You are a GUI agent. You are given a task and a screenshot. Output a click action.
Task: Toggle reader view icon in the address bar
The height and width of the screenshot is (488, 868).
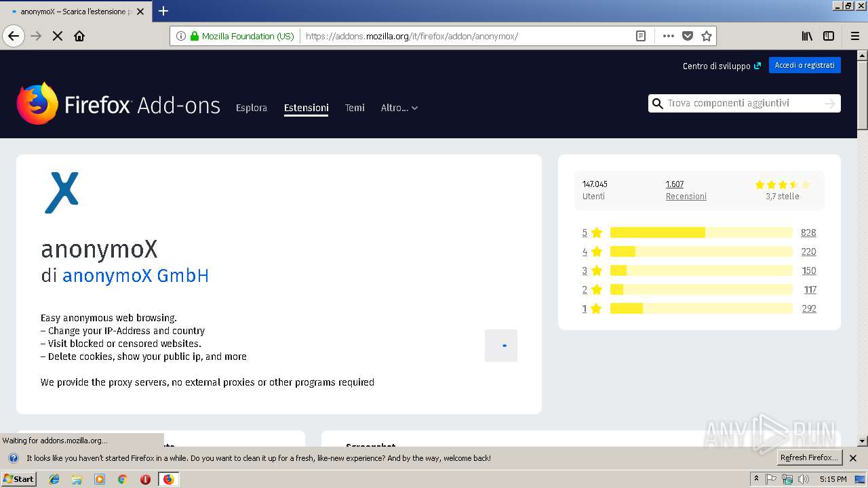pyautogui.click(x=640, y=36)
